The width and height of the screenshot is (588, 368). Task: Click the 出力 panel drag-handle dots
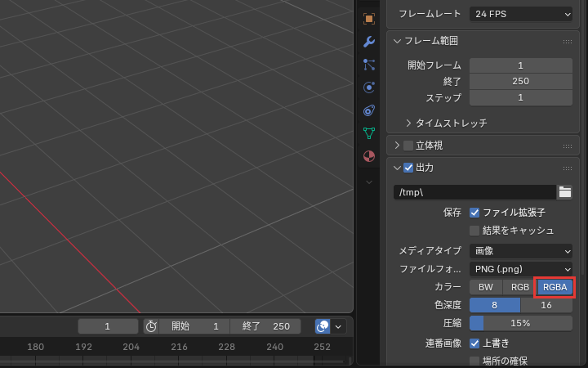pyautogui.click(x=568, y=168)
